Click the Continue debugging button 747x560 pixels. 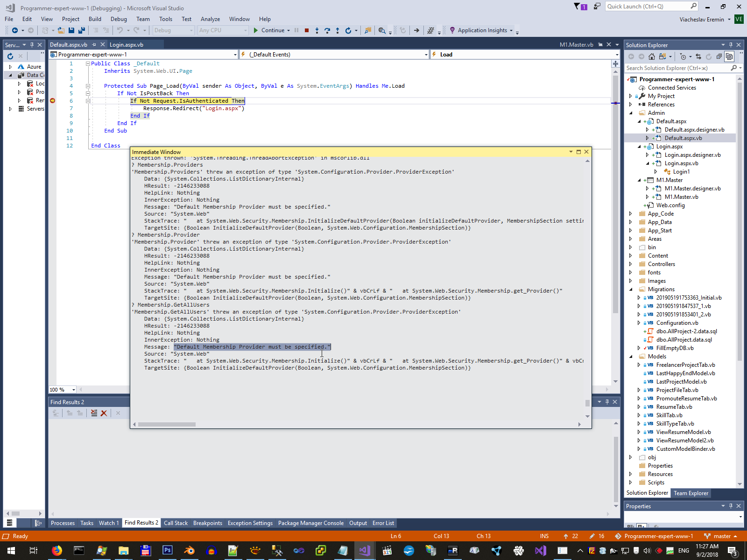(269, 30)
